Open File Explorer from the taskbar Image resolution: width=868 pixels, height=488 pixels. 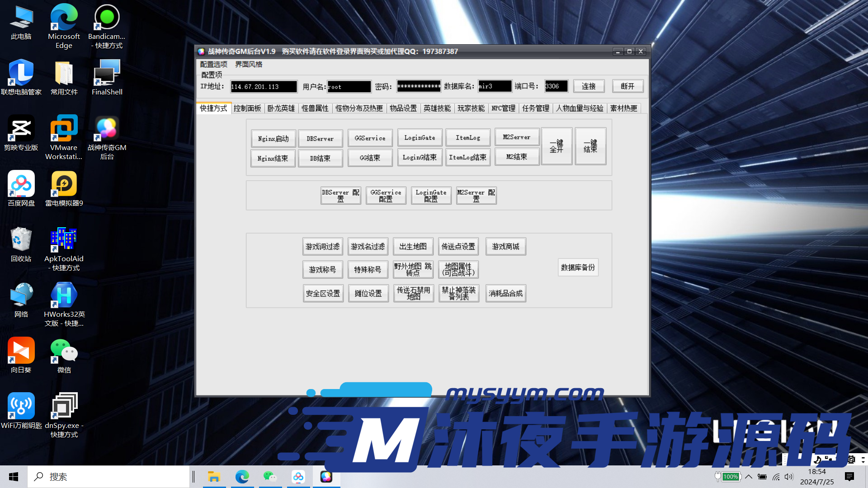pos(214,476)
